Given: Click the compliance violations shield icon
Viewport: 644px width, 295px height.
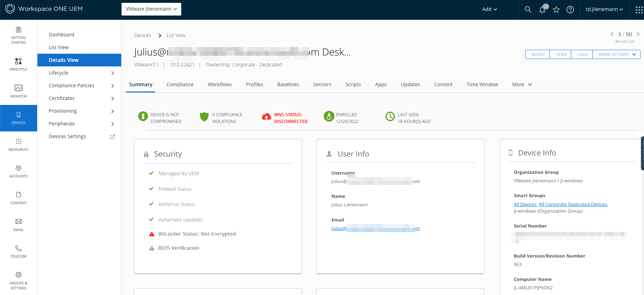Looking at the screenshot, I should pyautogui.click(x=204, y=117).
